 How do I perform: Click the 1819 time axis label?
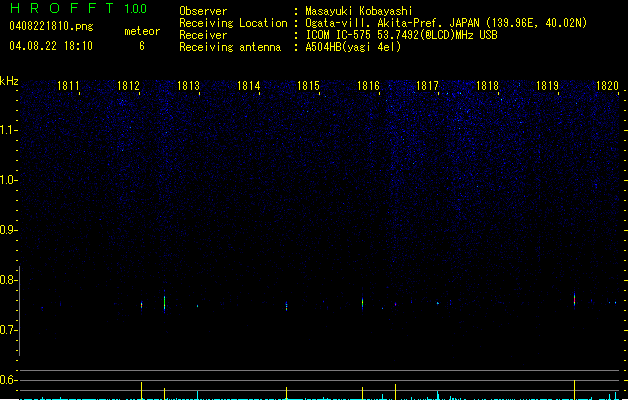tap(547, 86)
